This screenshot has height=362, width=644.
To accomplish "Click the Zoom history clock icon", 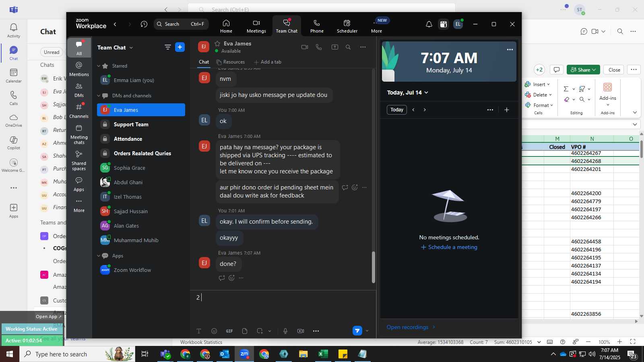I will (144, 24).
